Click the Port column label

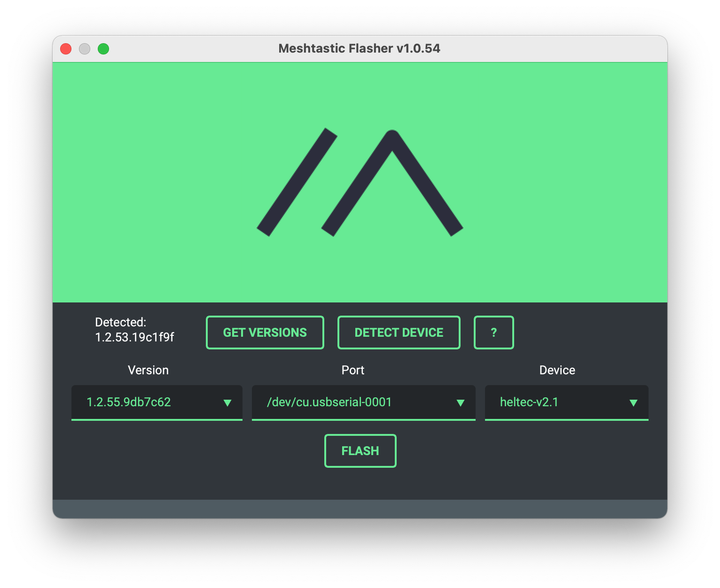coord(352,370)
